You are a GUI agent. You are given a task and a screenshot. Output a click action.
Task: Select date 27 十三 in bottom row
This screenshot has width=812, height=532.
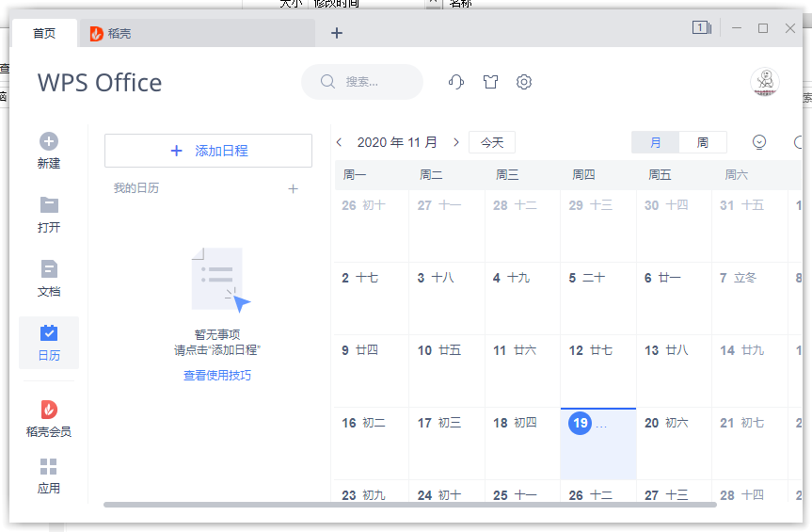point(674,492)
